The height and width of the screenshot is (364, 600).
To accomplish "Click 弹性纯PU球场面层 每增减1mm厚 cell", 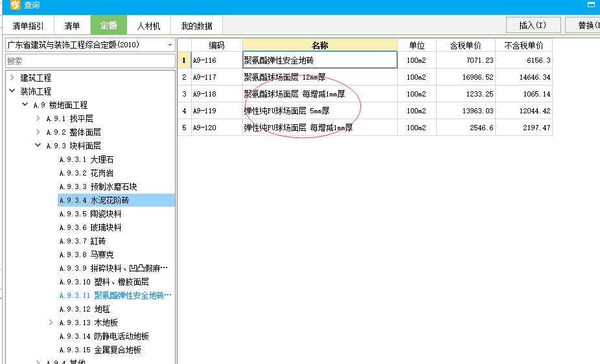I will tap(320, 128).
